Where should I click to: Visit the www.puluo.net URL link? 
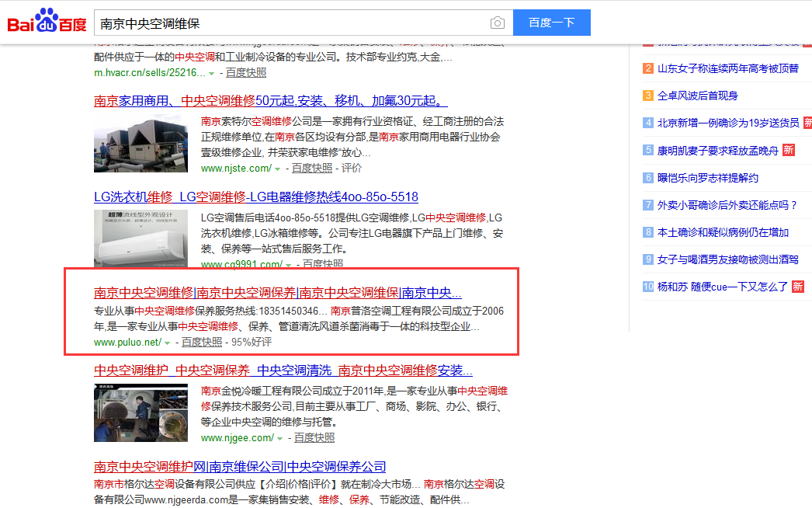coord(127,342)
